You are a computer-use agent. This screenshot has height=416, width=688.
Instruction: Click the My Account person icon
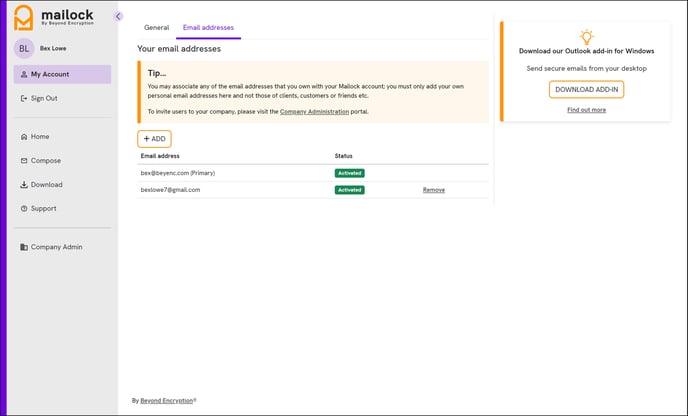coord(24,74)
